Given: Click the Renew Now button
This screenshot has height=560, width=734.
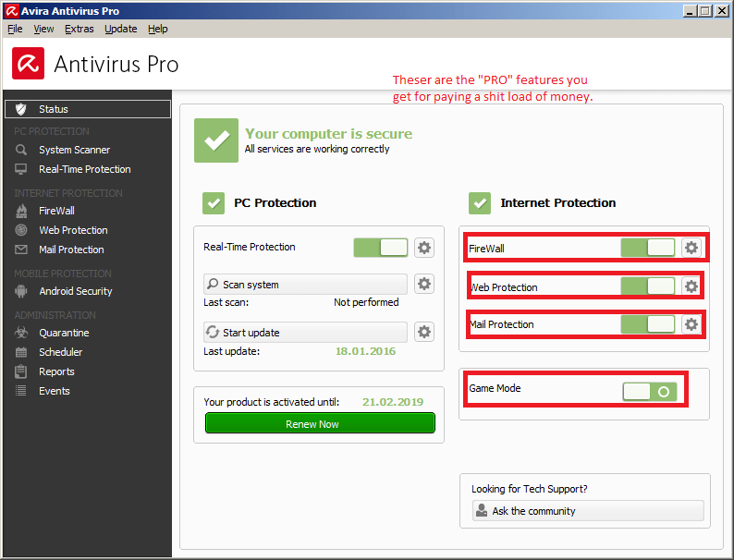Looking at the screenshot, I should coord(320,423).
